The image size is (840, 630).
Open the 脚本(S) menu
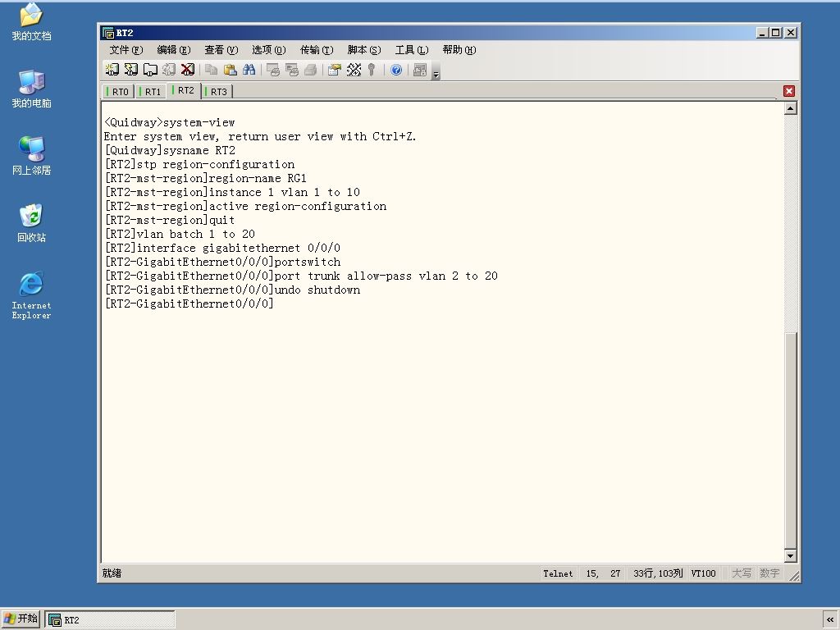(x=364, y=50)
